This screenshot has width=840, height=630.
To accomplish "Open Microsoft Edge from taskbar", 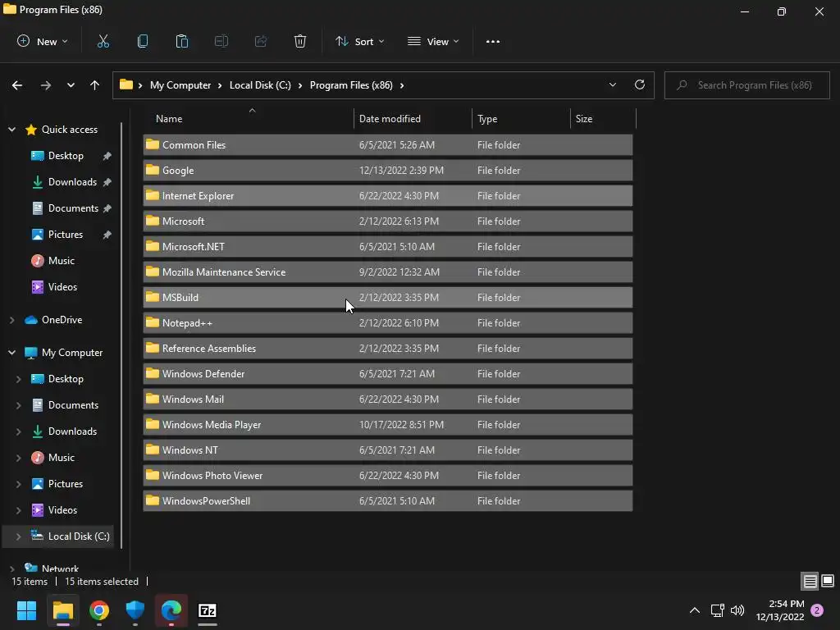I will (x=171, y=610).
